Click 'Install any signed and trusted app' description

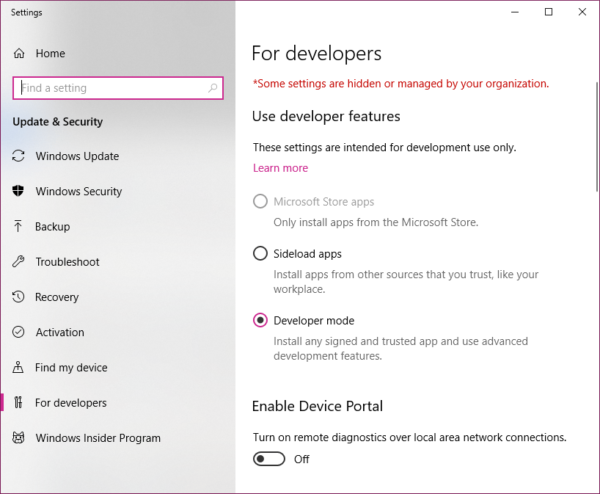(401, 348)
